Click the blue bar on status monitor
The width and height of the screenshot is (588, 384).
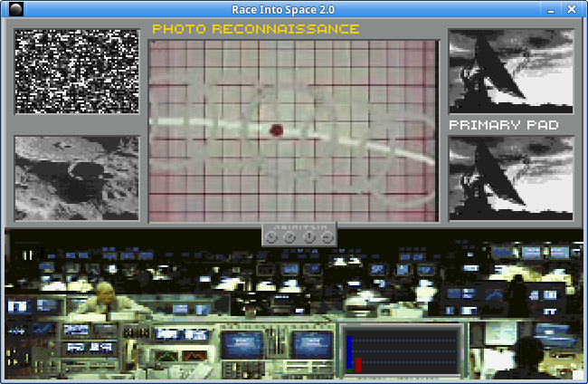349,352
